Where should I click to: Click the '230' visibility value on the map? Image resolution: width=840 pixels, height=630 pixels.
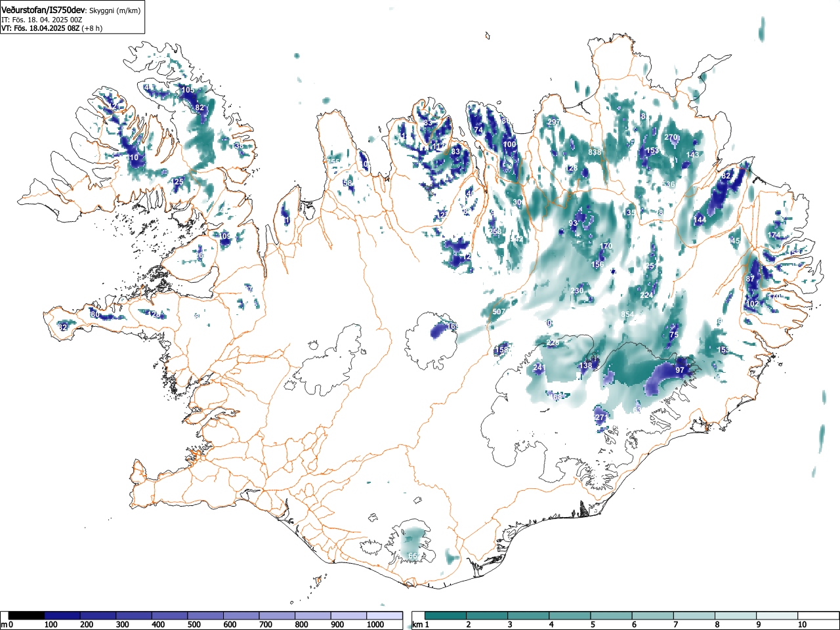(577, 291)
